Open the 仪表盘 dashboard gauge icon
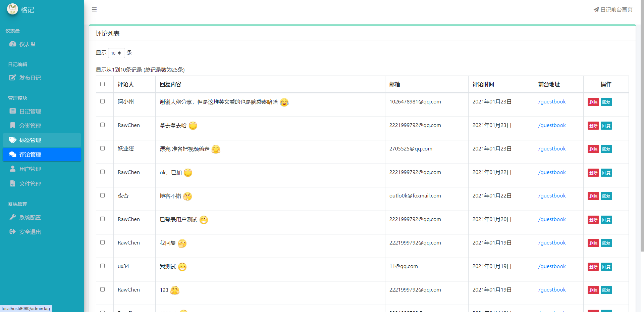Screen dimensions: 644x312 [13, 44]
